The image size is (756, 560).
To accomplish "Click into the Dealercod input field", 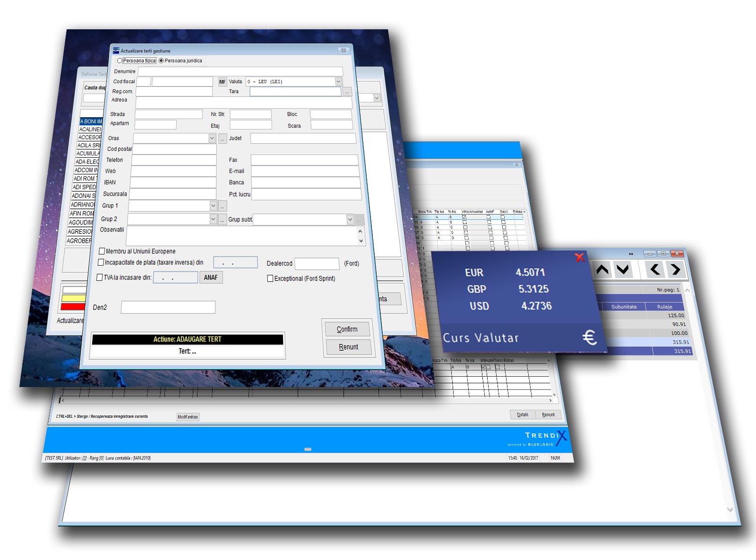I will 317,263.
